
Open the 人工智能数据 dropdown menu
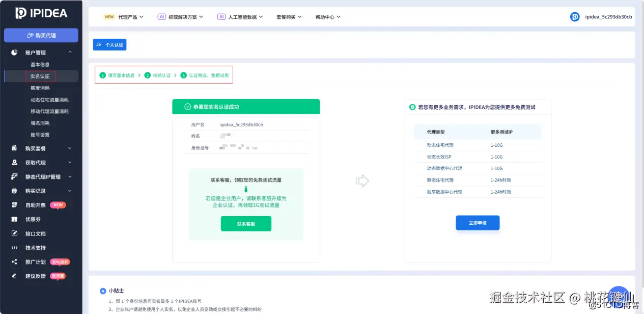coord(246,17)
